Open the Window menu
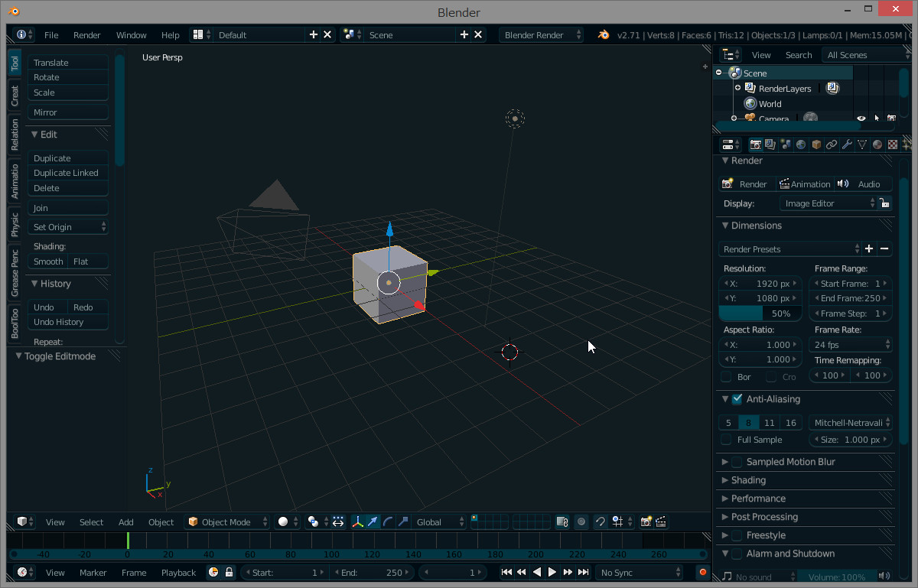The height and width of the screenshot is (588, 918). [x=131, y=35]
